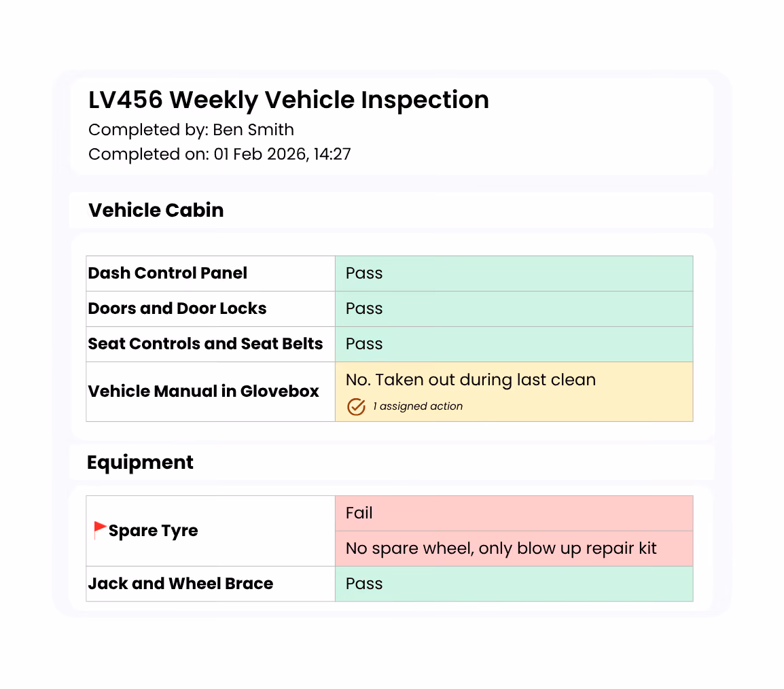Screen dimensions: 784x689
Task: Click the Spare Tyre row label
Action: tap(153, 531)
